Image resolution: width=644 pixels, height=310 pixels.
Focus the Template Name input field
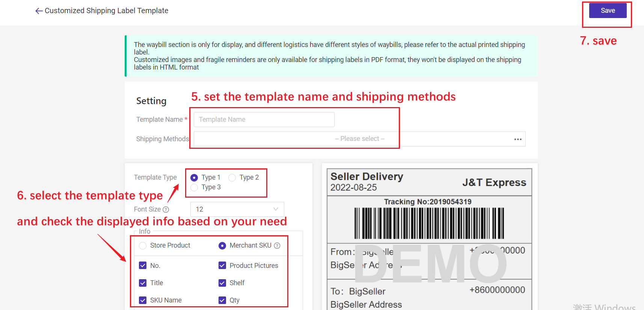pos(264,119)
